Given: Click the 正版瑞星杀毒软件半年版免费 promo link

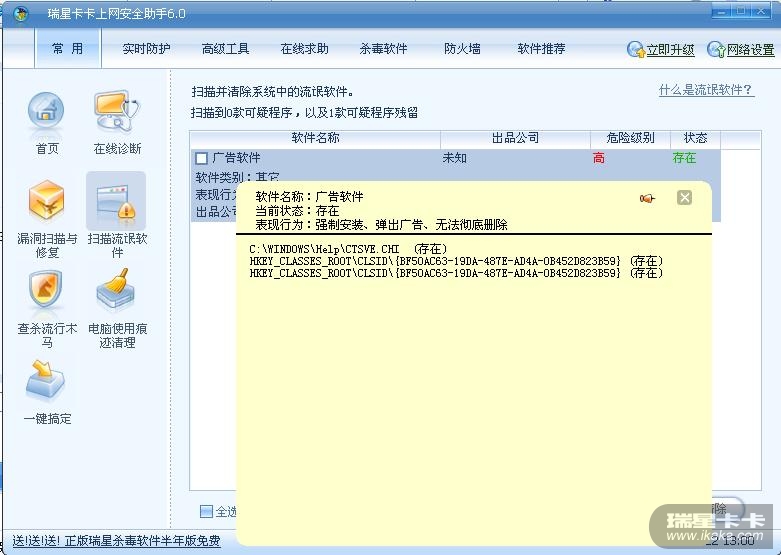Looking at the screenshot, I should pos(117,541).
